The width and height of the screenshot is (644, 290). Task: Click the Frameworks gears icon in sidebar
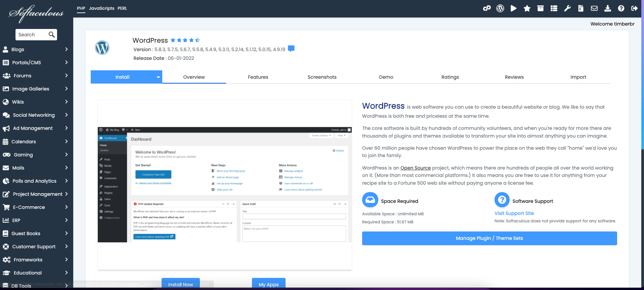6,260
